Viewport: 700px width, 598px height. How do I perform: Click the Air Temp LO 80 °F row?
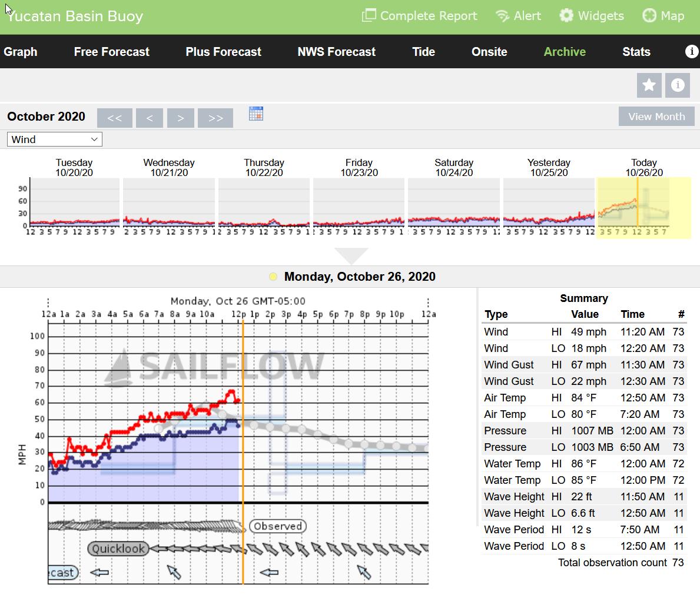584,414
